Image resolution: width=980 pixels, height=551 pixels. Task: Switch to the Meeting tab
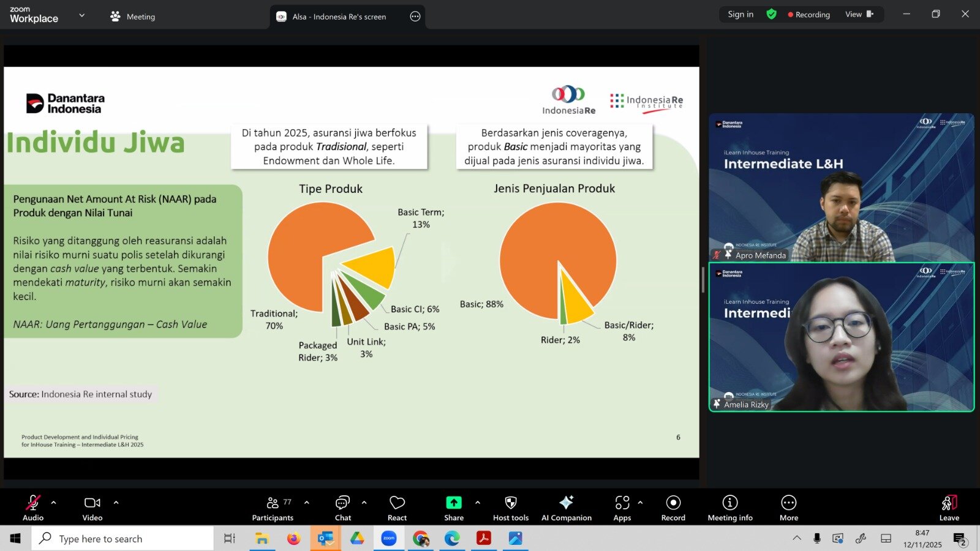click(x=133, y=17)
